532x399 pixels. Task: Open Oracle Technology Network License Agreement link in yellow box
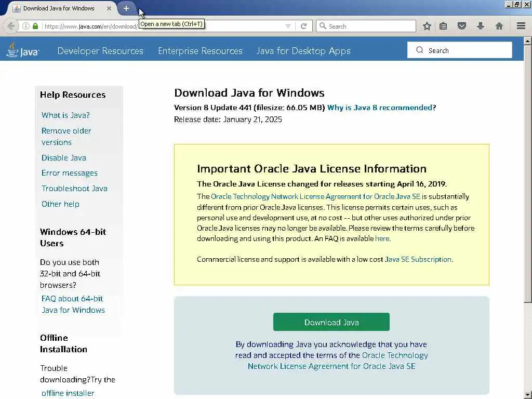315,196
